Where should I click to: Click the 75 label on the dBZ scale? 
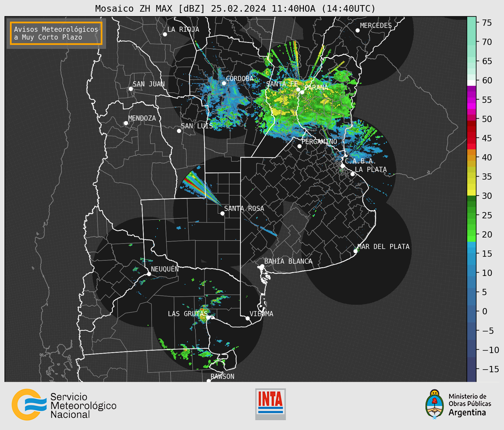pyautogui.click(x=487, y=23)
